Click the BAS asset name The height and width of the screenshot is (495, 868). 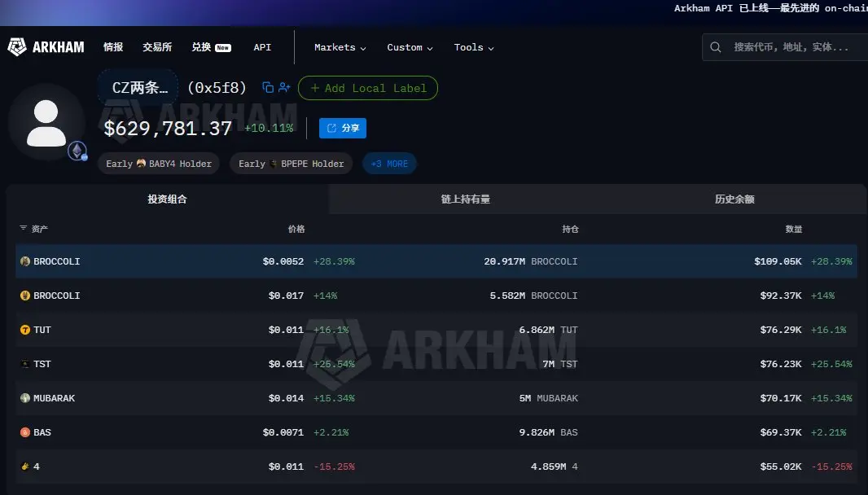[x=42, y=432]
